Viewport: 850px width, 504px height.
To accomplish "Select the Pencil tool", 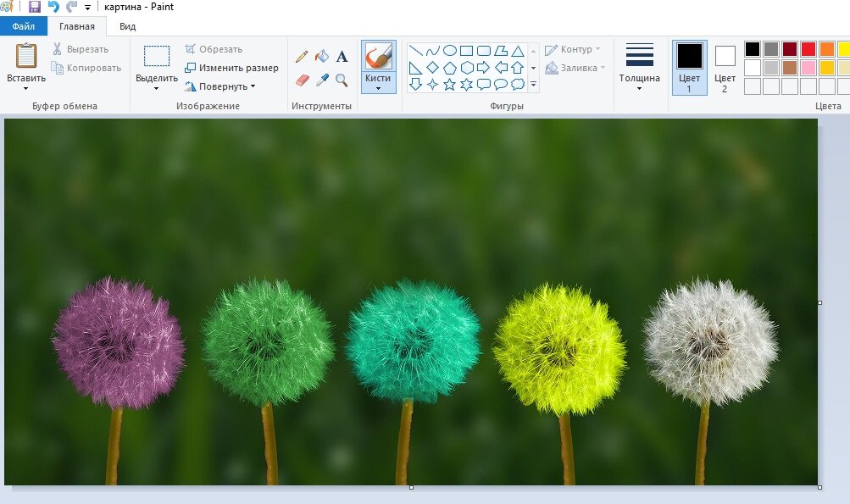I will 302,57.
